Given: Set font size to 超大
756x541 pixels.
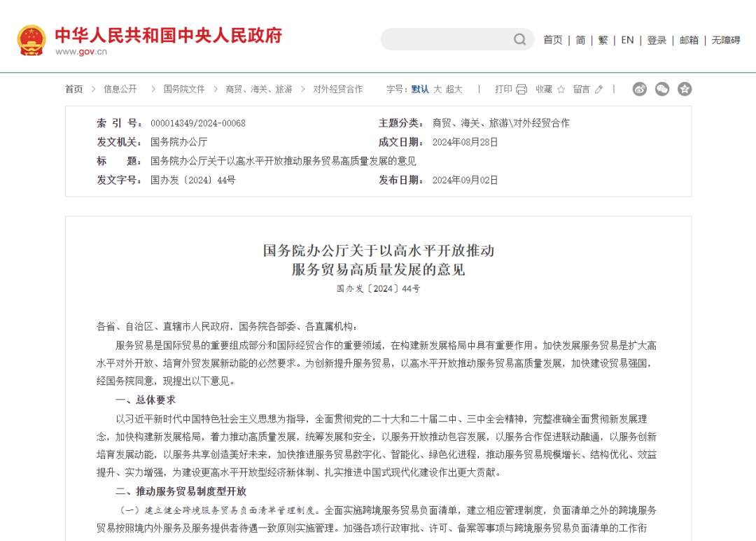Looking at the screenshot, I should [453, 89].
